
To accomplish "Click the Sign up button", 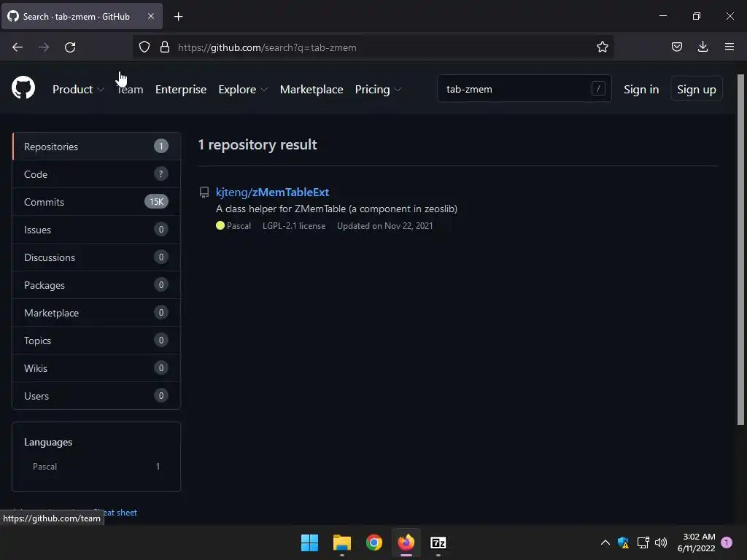I will click(x=697, y=89).
